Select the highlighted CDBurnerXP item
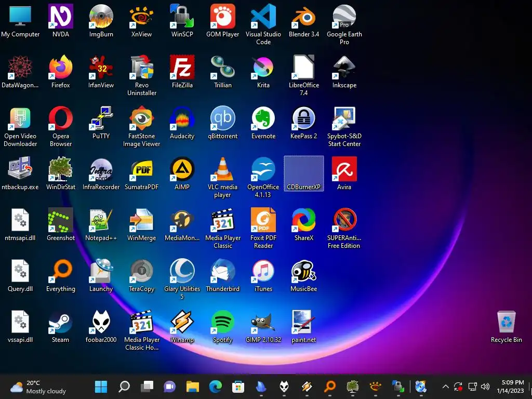532x399 pixels. 303,174
